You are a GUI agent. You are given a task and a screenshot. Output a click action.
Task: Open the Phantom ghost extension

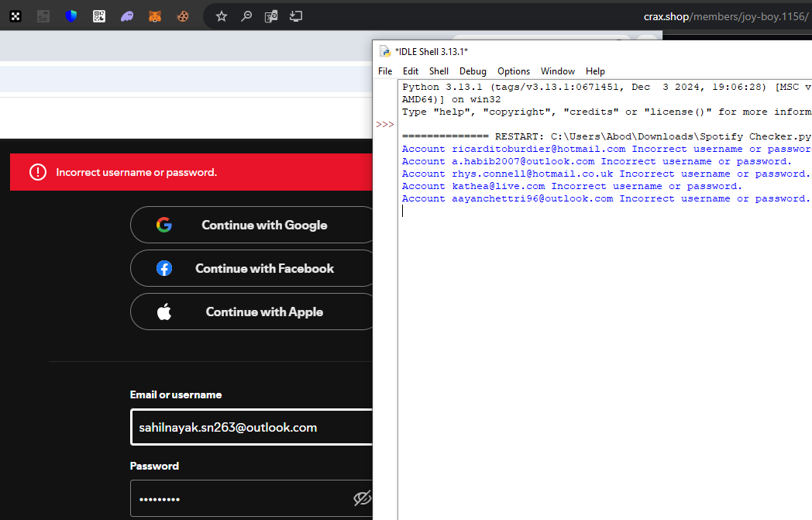(x=127, y=15)
